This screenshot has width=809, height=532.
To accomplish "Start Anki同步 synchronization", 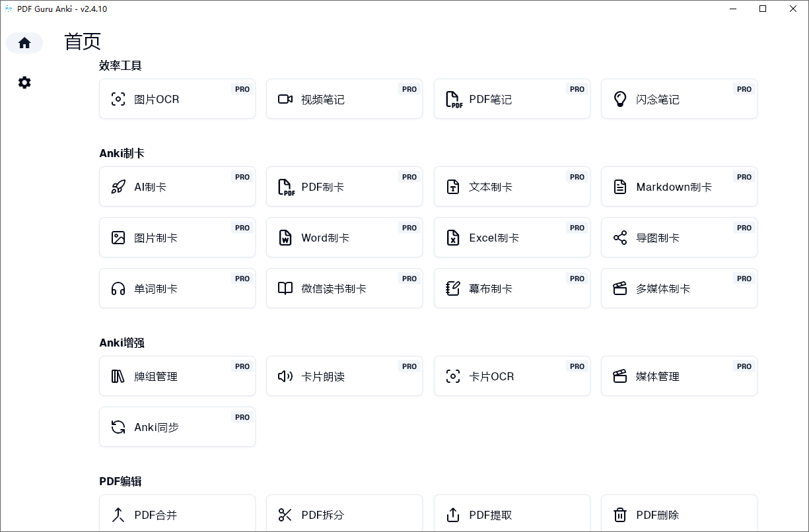I will (x=177, y=427).
